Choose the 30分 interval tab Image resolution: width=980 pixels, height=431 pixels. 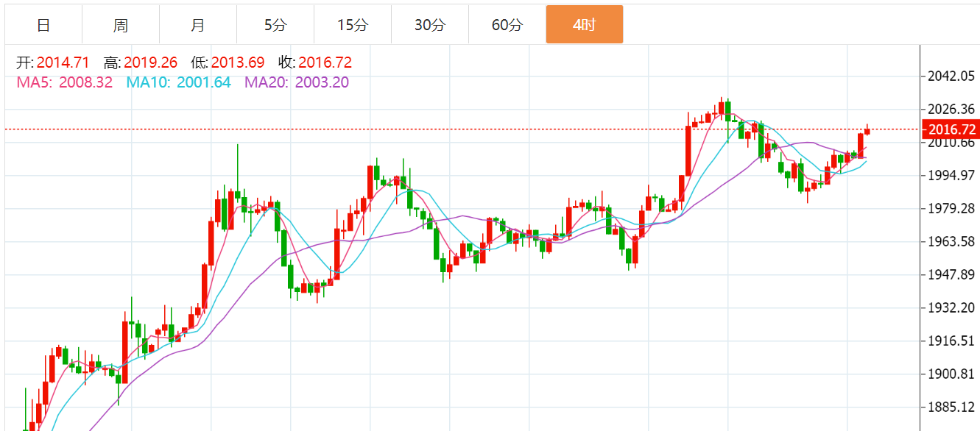click(x=430, y=25)
